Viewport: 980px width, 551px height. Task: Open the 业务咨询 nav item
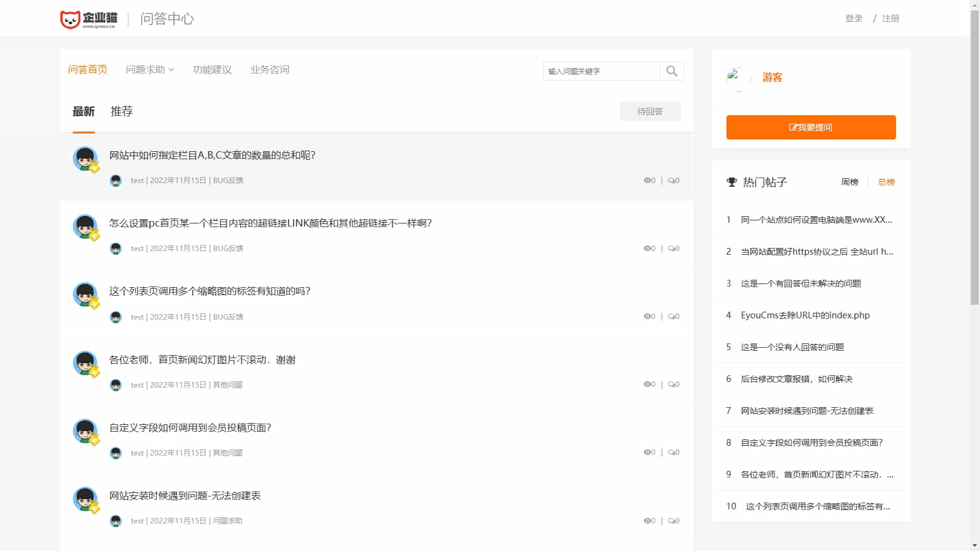click(269, 70)
